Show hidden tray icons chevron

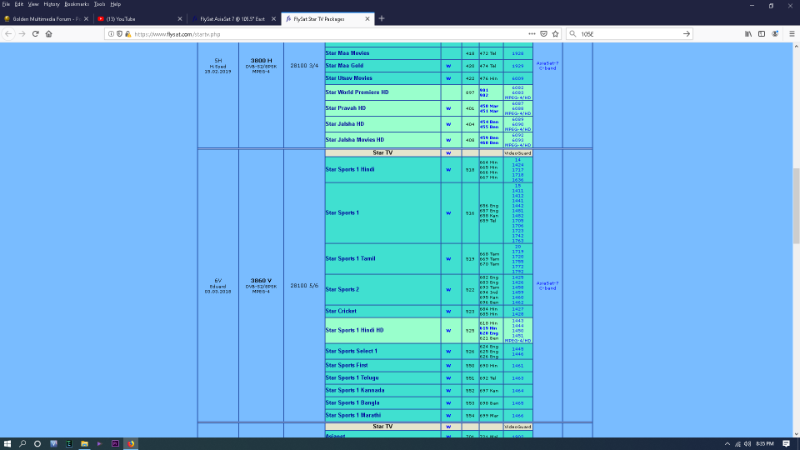[727, 444]
